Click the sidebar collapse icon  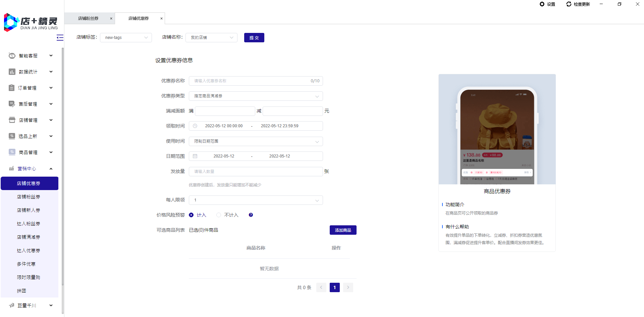tap(60, 38)
